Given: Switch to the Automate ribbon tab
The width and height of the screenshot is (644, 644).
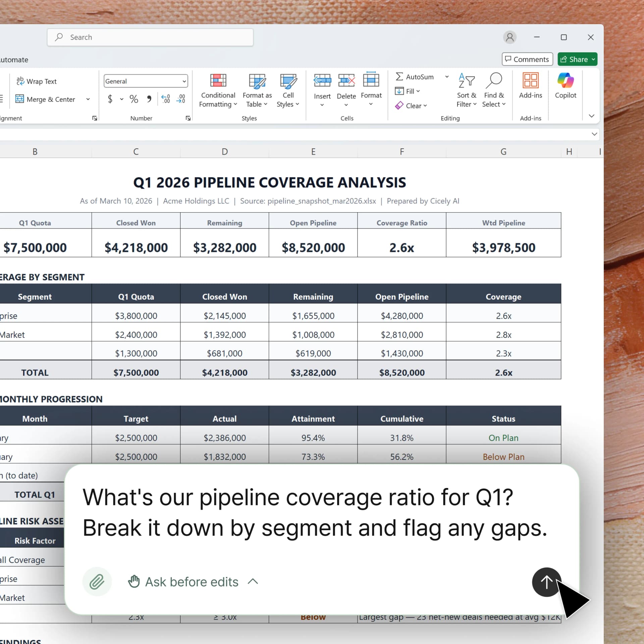Looking at the screenshot, I should click(14, 60).
